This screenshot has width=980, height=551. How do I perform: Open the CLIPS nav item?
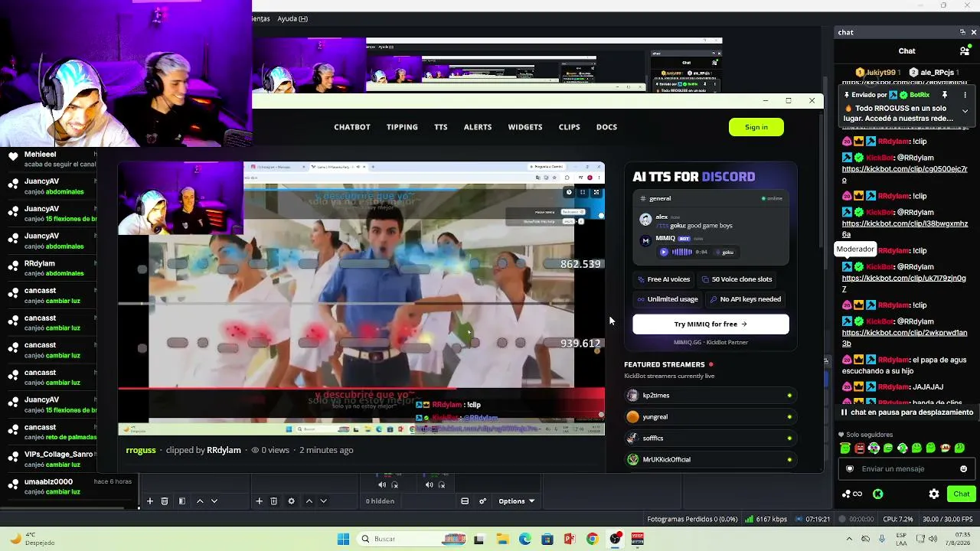coord(570,127)
